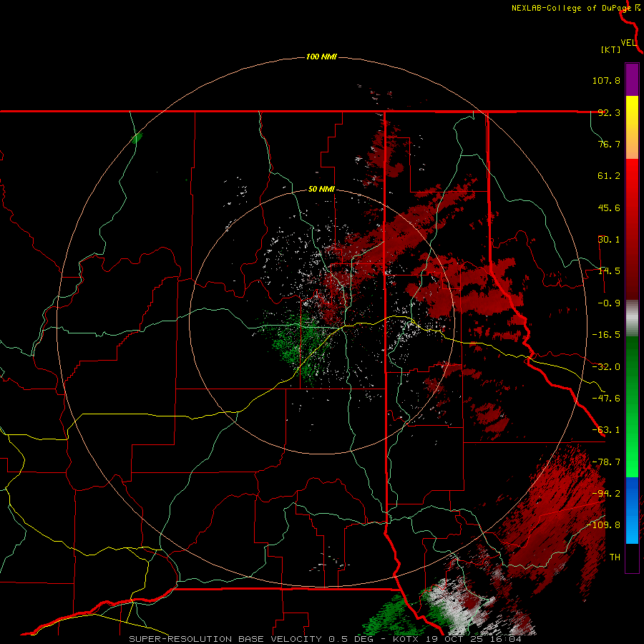The height and width of the screenshot is (644, 644).
Task: Click the 50 NMI range ring label
Action: pyautogui.click(x=321, y=190)
